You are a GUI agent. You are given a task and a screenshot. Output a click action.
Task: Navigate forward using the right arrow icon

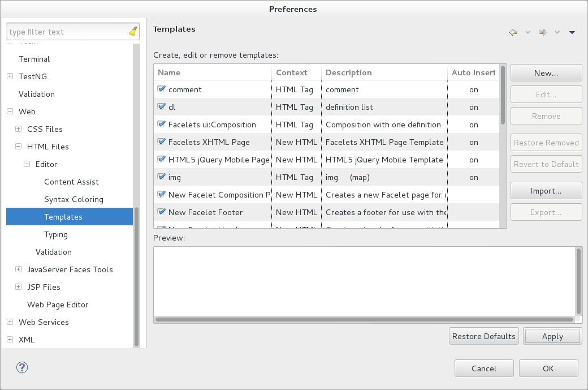click(541, 32)
